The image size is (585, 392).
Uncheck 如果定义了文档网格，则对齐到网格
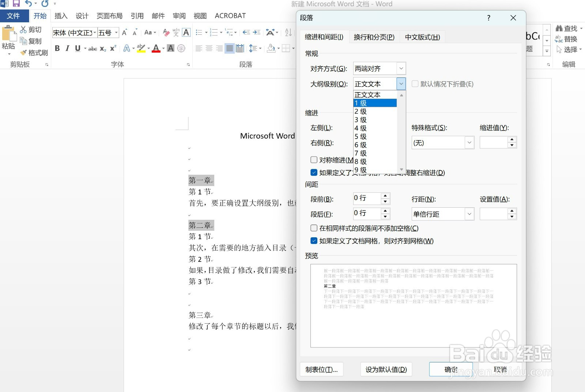[314, 241]
